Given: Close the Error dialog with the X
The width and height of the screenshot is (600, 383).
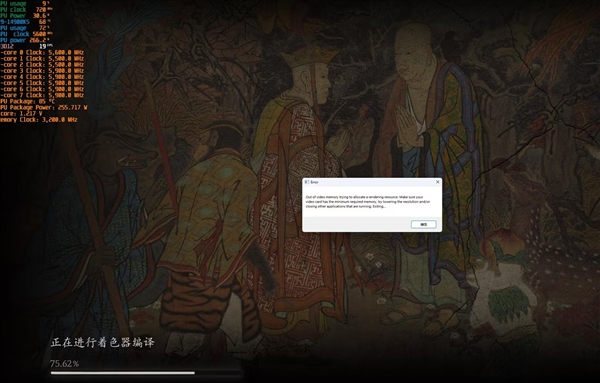Looking at the screenshot, I should 438,182.
